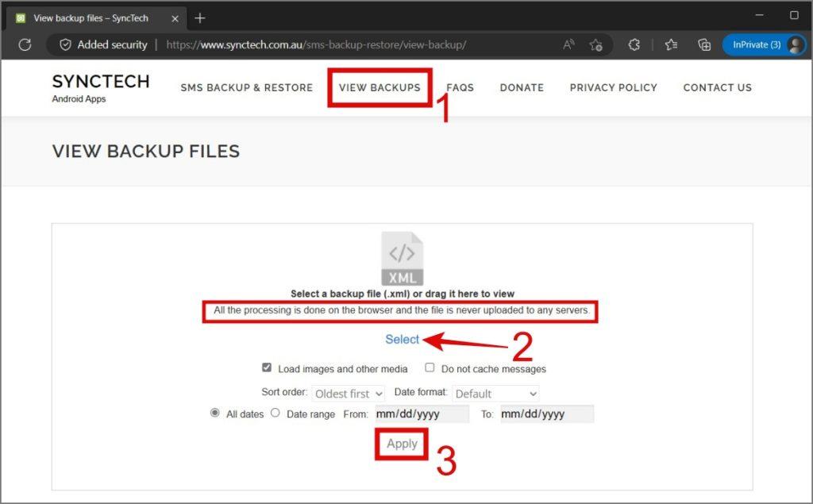
Task: Add page to favorites star icon
Action: (x=595, y=45)
